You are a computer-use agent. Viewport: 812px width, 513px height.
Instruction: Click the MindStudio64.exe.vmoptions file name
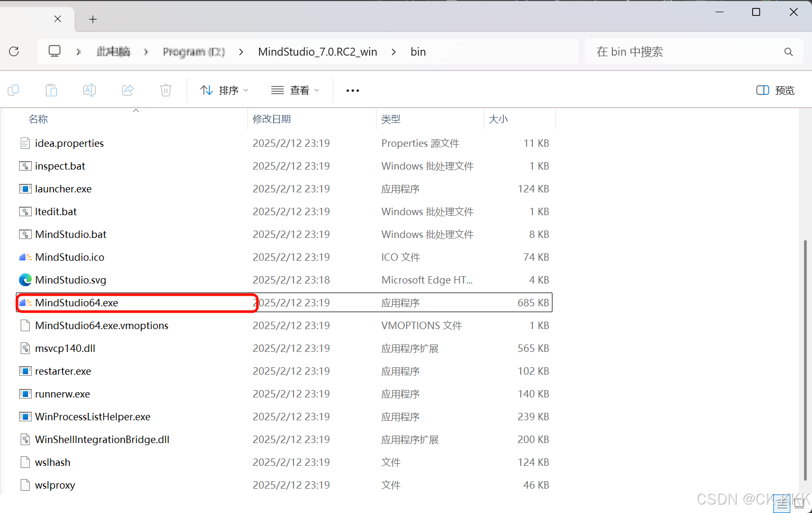(x=102, y=325)
